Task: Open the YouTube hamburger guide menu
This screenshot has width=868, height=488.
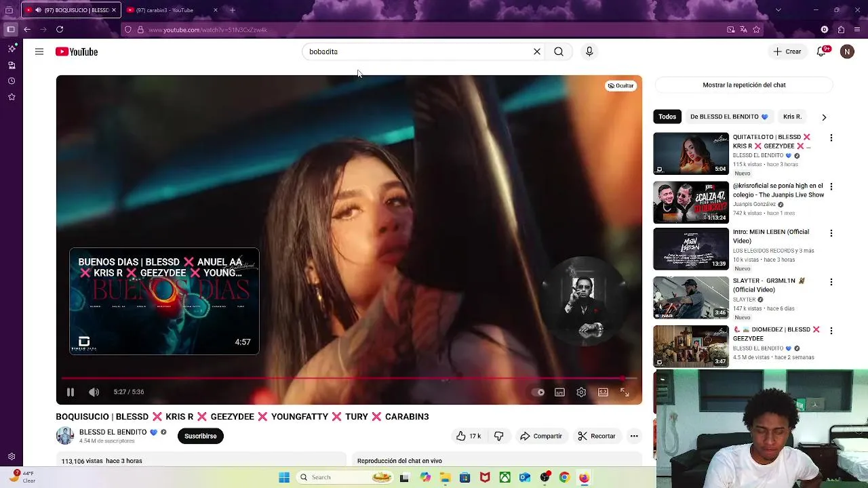Action: pyautogui.click(x=39, y=52)
